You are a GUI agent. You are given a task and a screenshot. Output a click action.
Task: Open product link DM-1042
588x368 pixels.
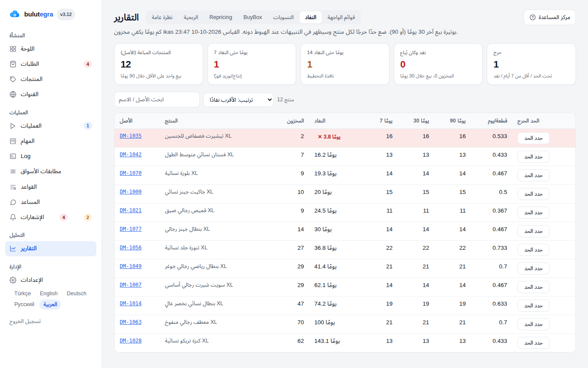[131, 155]
